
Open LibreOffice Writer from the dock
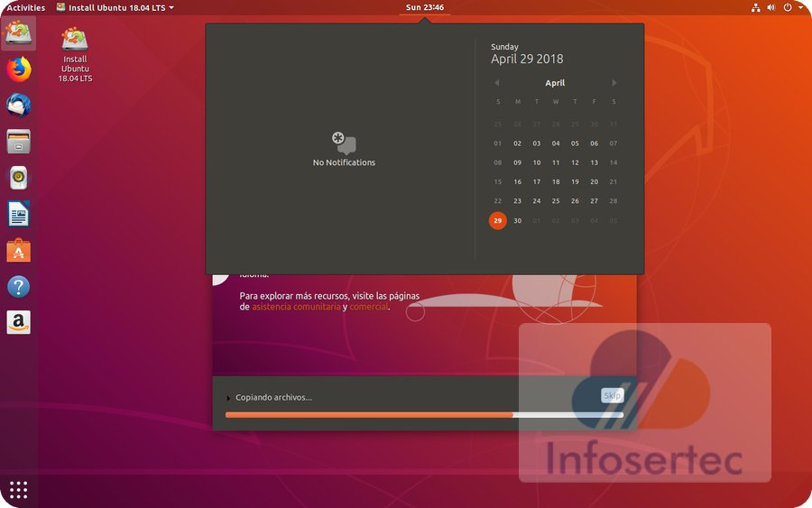coord(19,214)
